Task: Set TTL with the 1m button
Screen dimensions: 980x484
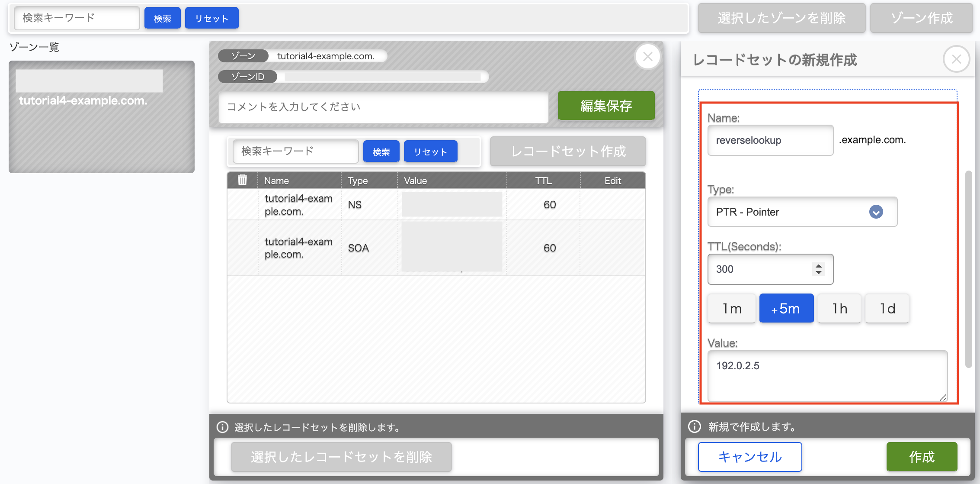Action: [x=732, y=308]
